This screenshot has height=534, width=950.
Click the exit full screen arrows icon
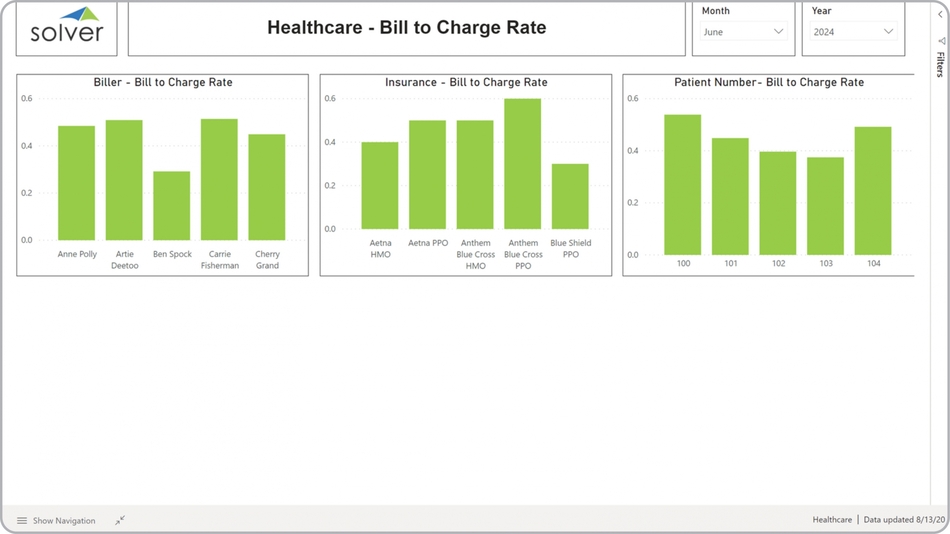click(x=120, y=521)
